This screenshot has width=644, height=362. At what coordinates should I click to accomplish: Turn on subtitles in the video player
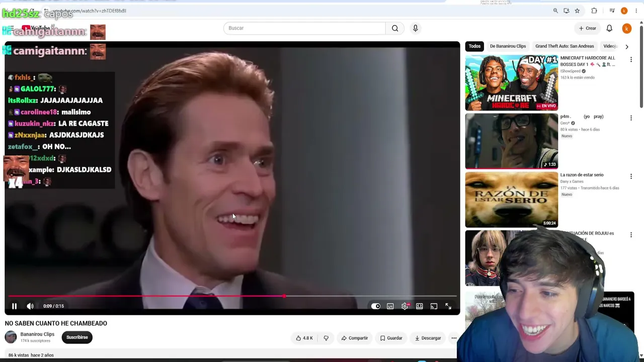pos(390,306)
